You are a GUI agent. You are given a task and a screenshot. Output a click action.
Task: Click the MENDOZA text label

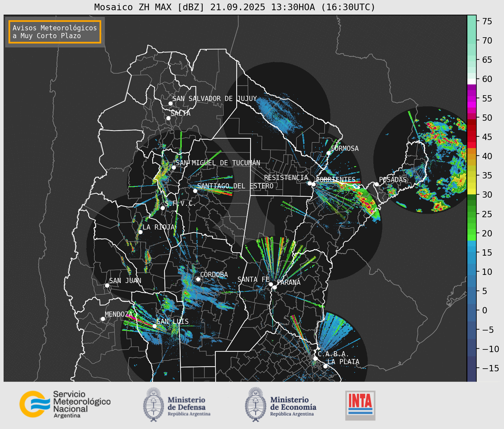pyautogui.click(x=118, y=314)
